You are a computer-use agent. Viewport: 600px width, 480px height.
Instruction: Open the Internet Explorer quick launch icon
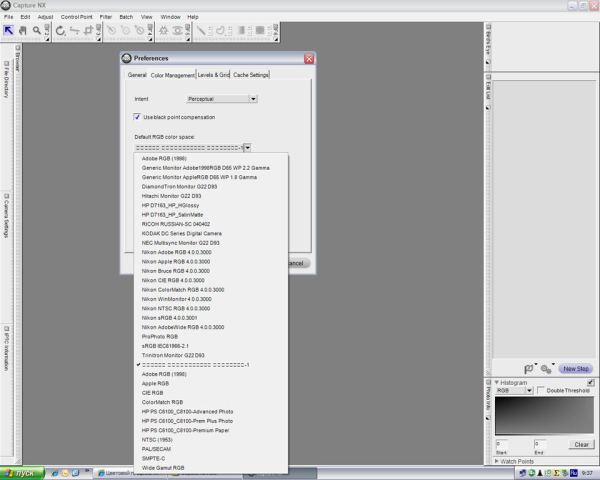click(55, 473)
